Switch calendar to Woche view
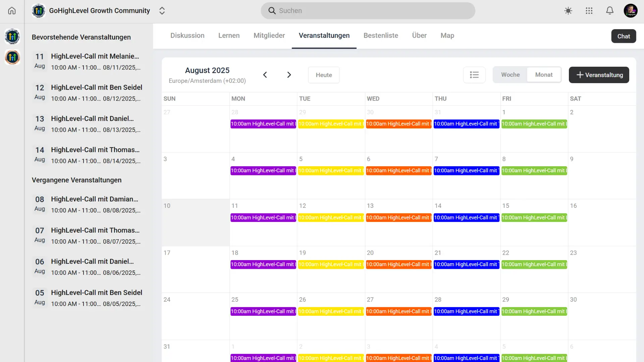Viewport: 644px width, 362px height. tap(510, 75)
